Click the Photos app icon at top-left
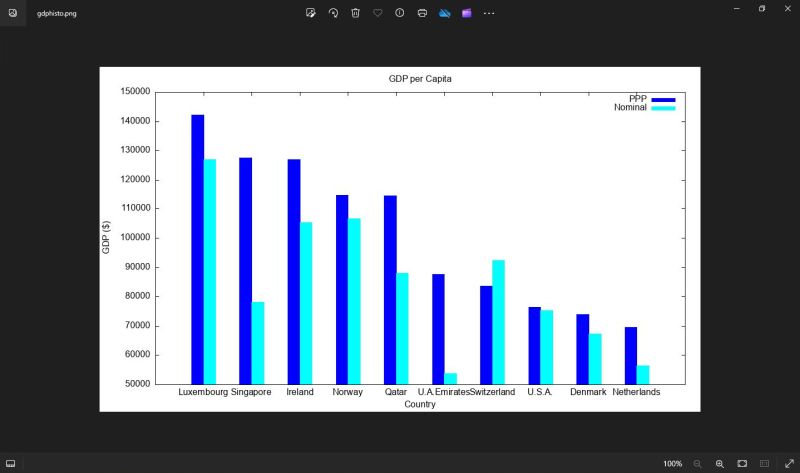This screenshot has width=800, height=473. 13,13
